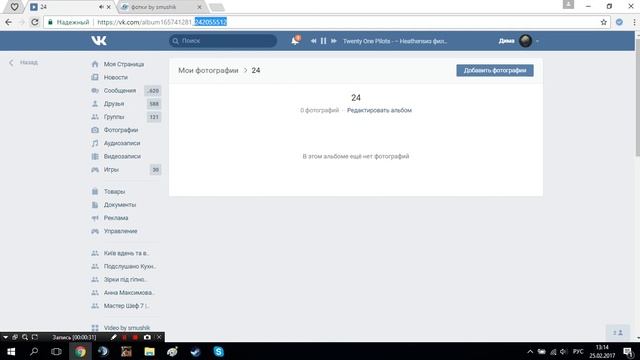640x360 pixels.
Task: Open the notifications bell
Action: (295, 40)
